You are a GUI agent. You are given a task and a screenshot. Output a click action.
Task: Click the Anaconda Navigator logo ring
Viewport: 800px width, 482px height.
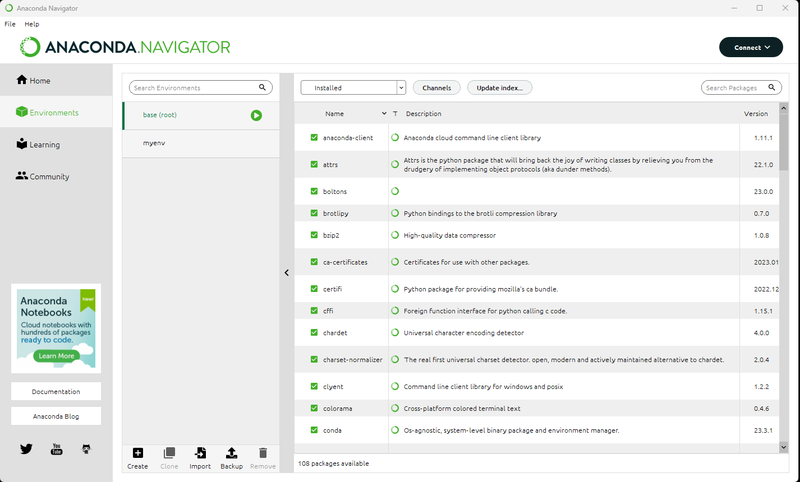point(30,47)
